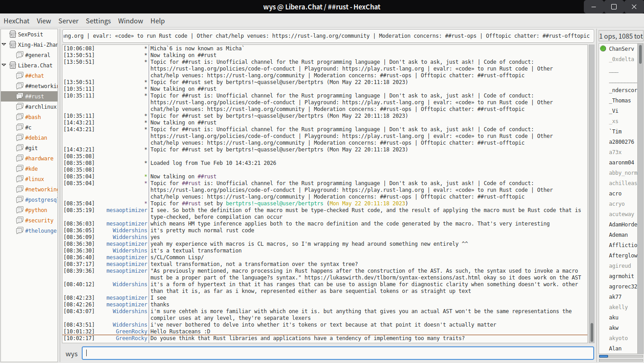Screen dimensions: 644x363
Task: Select user aaronm04 in the user list
Action: 622,163
